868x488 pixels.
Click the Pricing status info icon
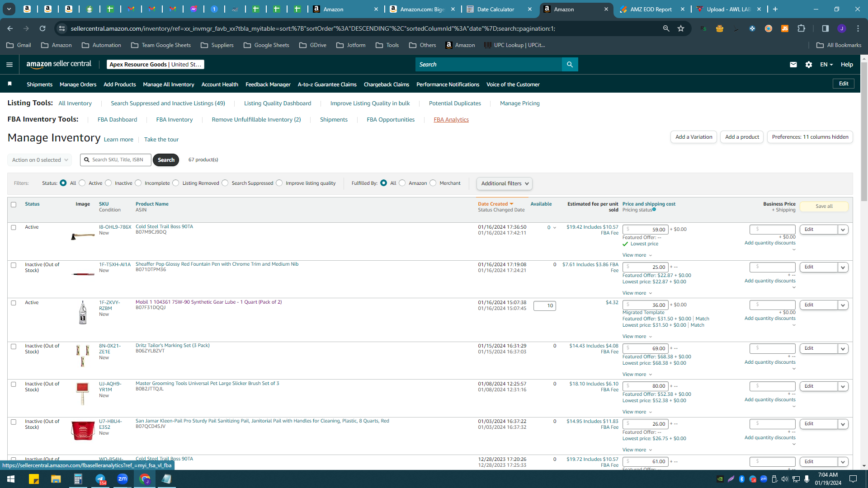pyautogui.click(x=654, y=210)
